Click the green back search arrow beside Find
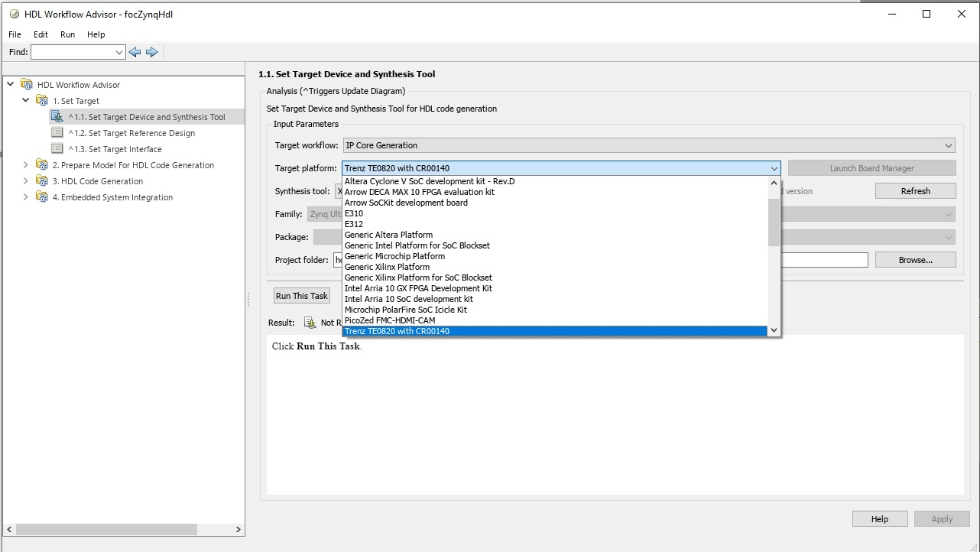Screen dimensions: 980x552 (135, 51)
